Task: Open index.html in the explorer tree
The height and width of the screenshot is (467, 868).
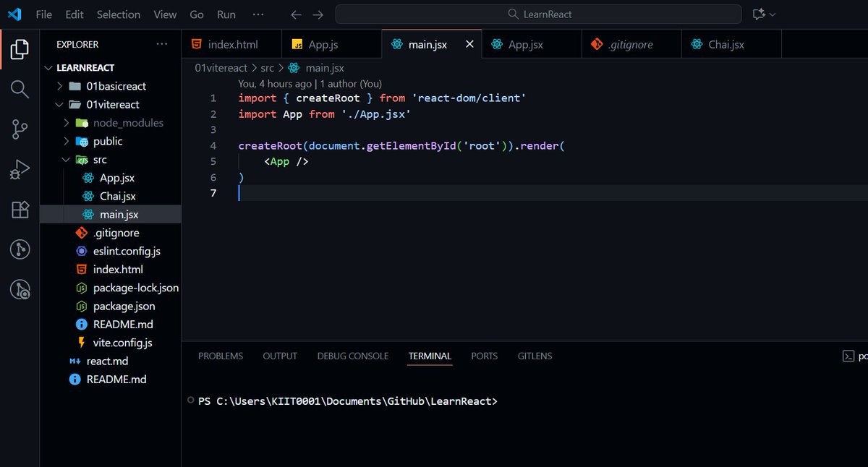Action: click(x=111, y=270)
